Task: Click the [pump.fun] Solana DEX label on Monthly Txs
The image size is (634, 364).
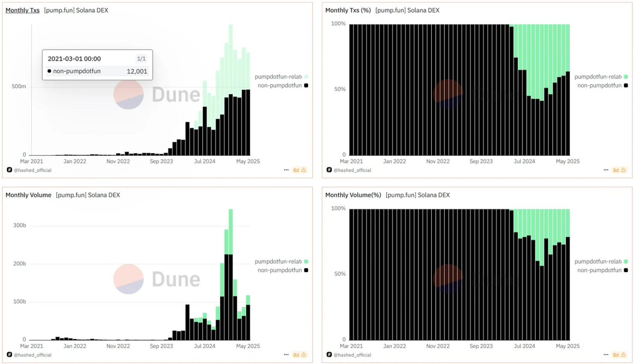Action: click(76, 10)
